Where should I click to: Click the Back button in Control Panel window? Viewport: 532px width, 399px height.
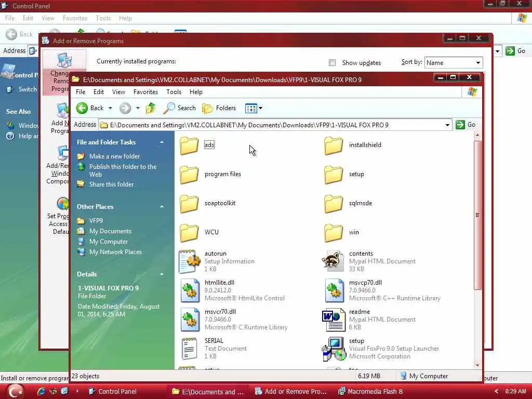pyautogui.click(x=19, y=34)
